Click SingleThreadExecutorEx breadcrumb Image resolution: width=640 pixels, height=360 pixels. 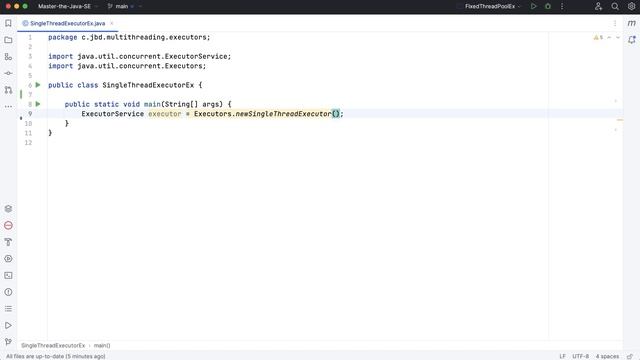point(53,345)
